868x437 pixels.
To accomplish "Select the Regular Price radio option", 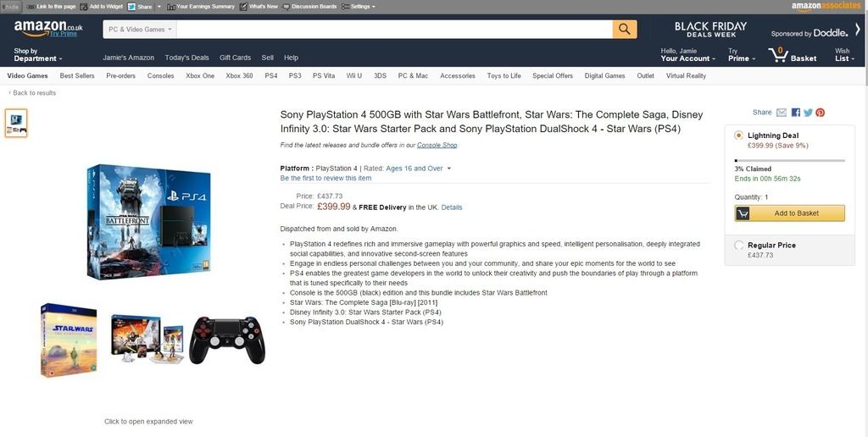I will pos(738,245).
